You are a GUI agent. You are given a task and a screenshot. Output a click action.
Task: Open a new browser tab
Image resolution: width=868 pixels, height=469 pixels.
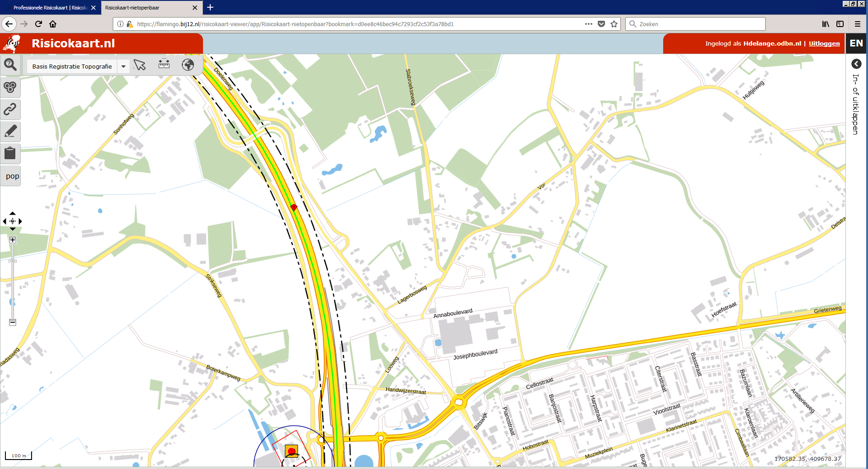click(x=210, y=7)
